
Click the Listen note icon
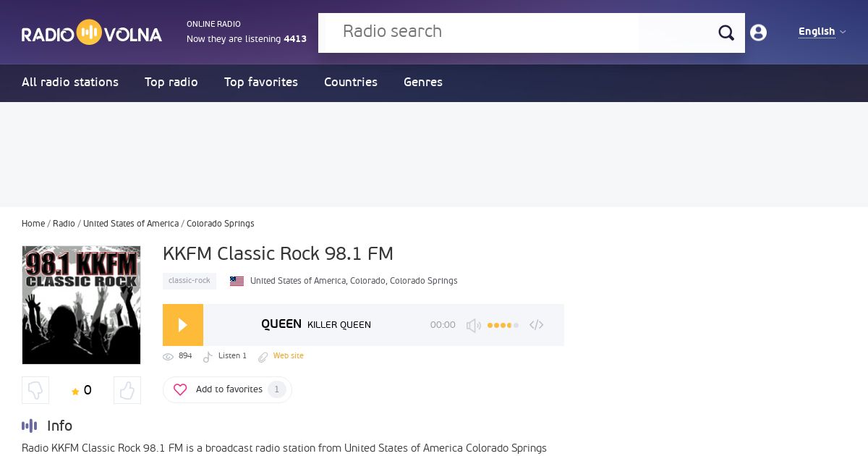tap(208, 357)
